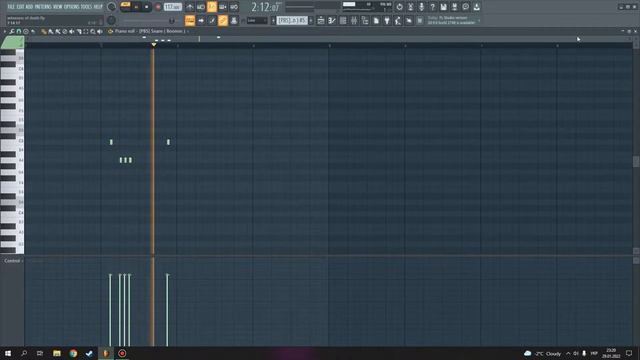Open the Mixer view icon

pyautogui.click(x=354, y=20)
